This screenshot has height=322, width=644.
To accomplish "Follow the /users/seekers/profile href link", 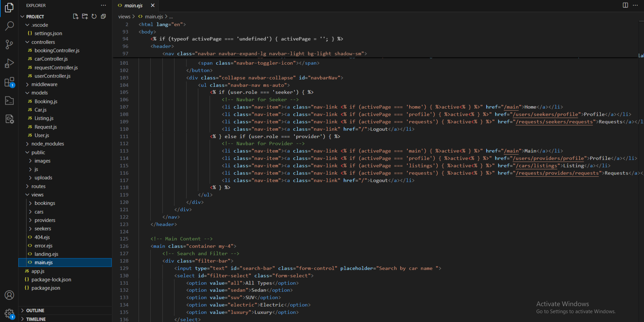I will click(x=545, y=114).
